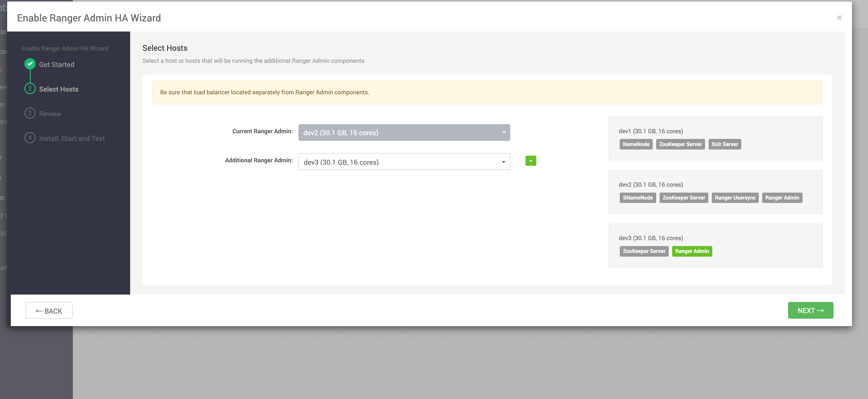Open the Current Ranger Admin dropdown
The width and height of the screenshot is (868, 399).
point(404,133)
